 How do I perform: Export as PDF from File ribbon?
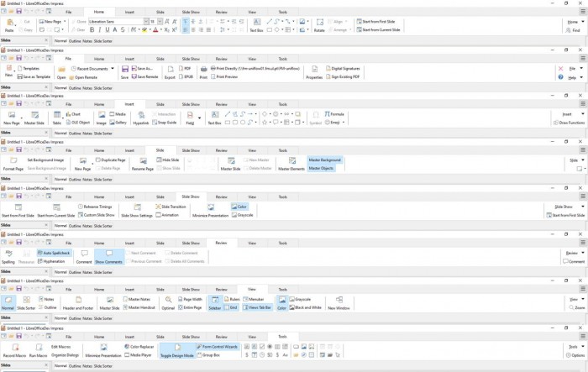[x=185, y=69]
